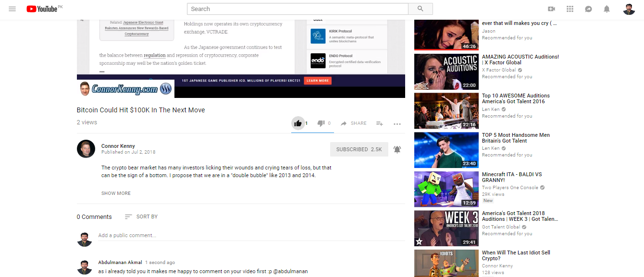Viewport: 644px width, 277px height.
Task: Open the YouTube apps grid
Action: tap(570, 9)
